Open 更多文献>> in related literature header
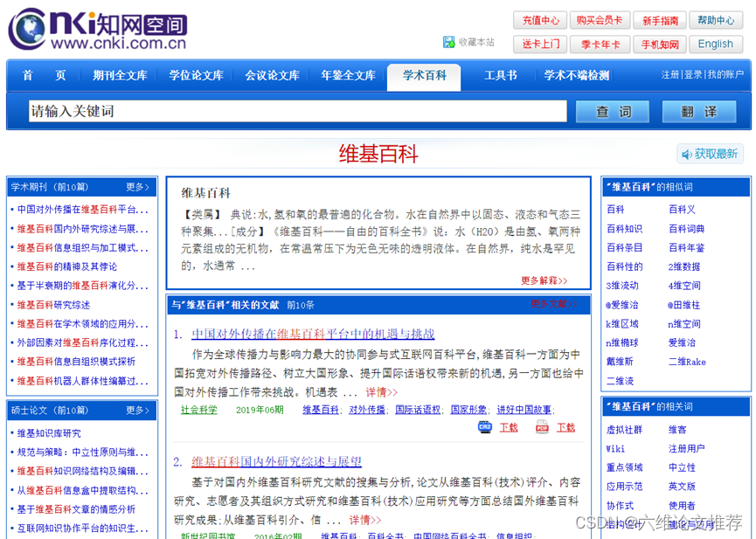 tap(553, 304)
